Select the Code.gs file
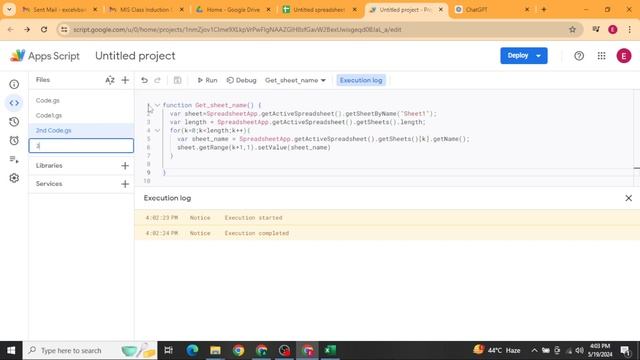Screen dimensions: 640x360 (x=47, y=100)
